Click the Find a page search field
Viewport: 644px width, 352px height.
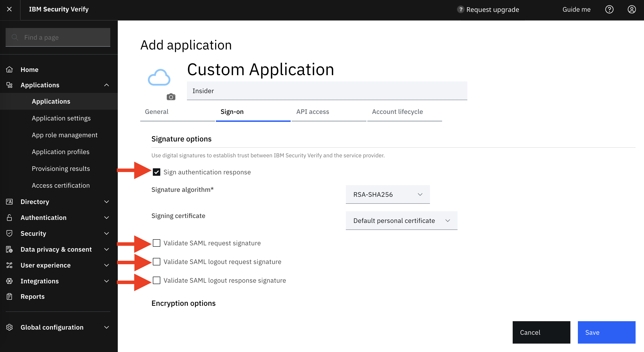58,37
